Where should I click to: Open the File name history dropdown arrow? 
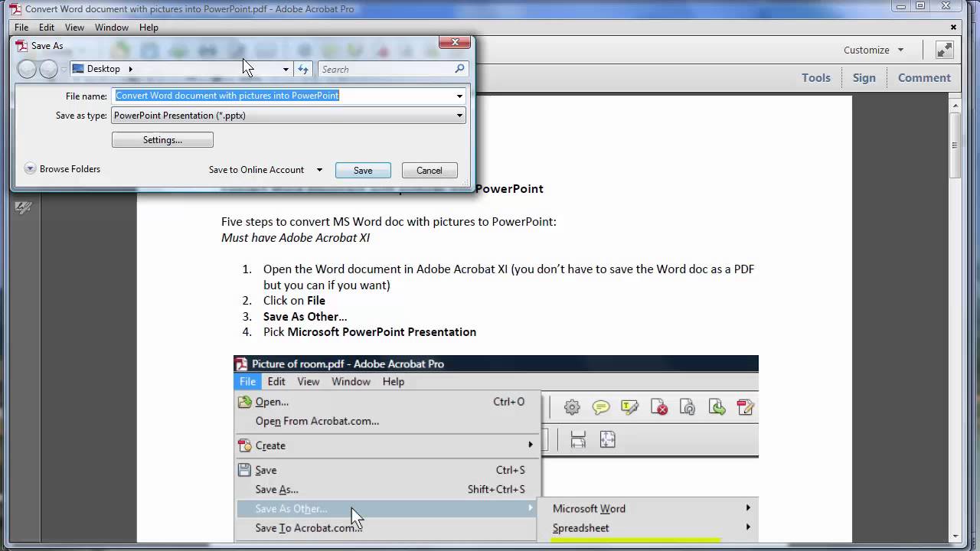459,96
